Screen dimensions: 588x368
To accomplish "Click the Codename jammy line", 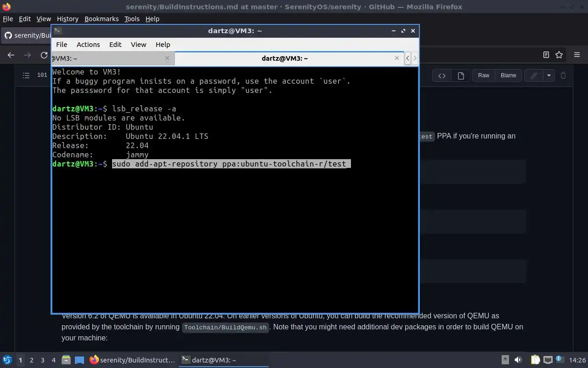I will 100,155.
